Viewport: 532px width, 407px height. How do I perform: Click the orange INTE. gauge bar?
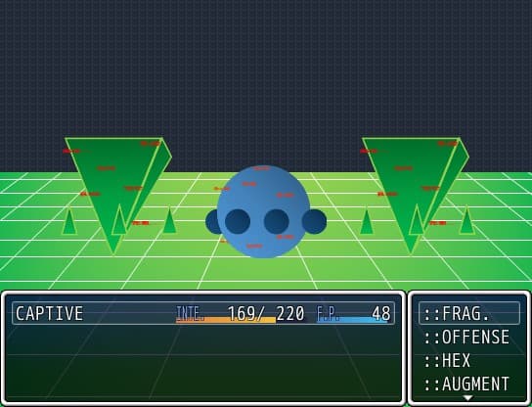click(226, 320)
